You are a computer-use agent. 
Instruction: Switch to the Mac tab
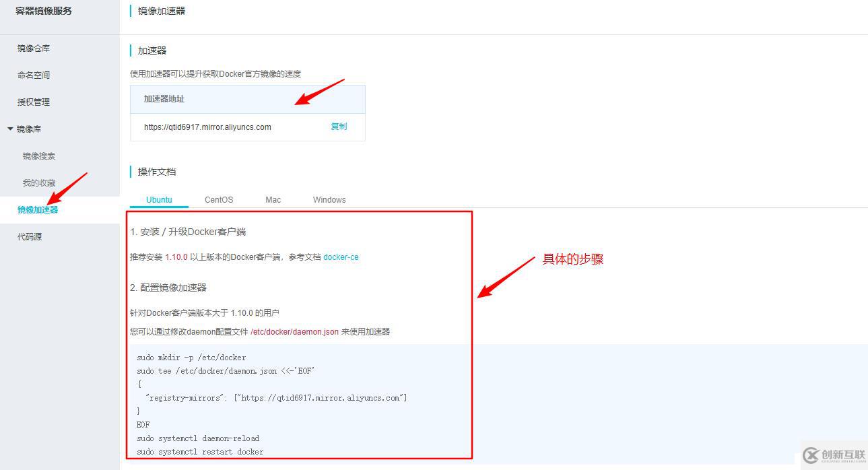[273, 200]
